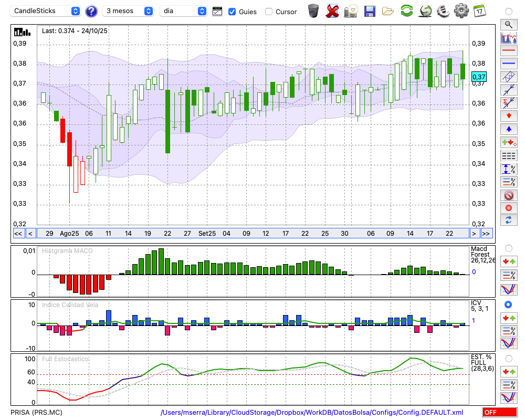
Task: Click the 'EST. % FULL (28,3,6)' label
Action: click(x=482, y=363)
